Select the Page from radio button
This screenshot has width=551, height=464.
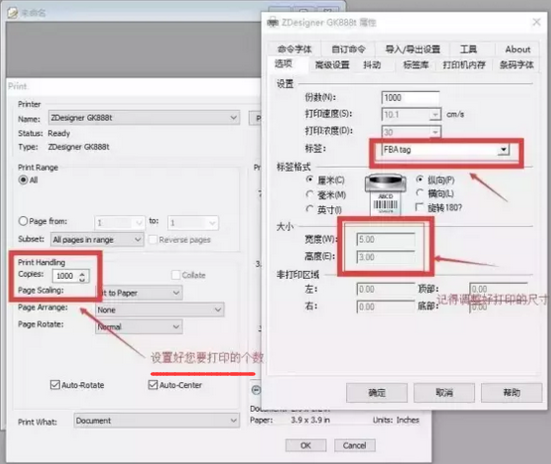click(23, 221)
